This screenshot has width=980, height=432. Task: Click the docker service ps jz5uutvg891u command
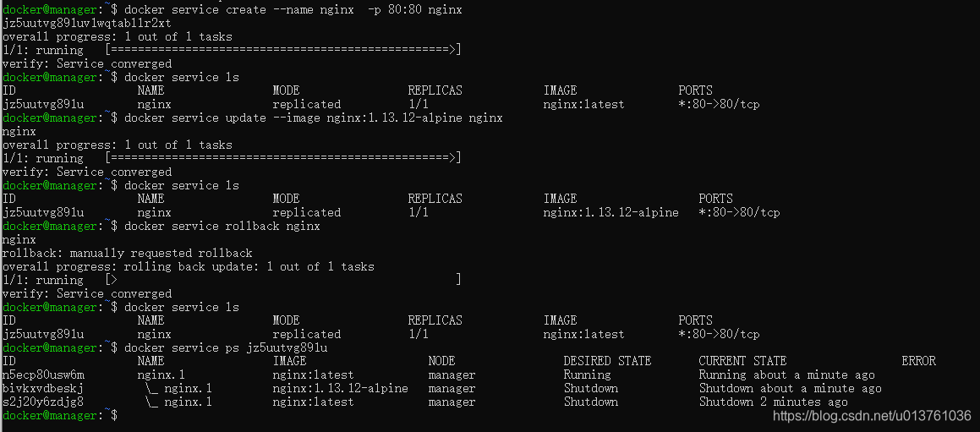[x=227, y=347]
